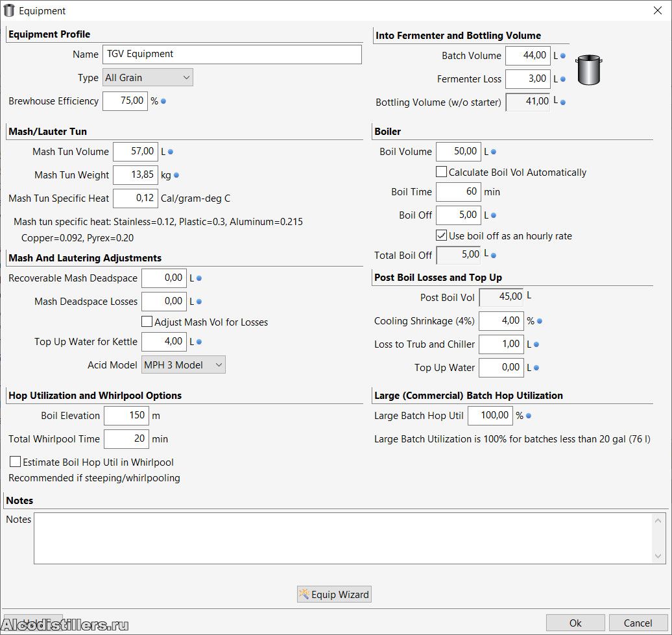Click blue dot next to Fermenter Loss

coord(562,80)
